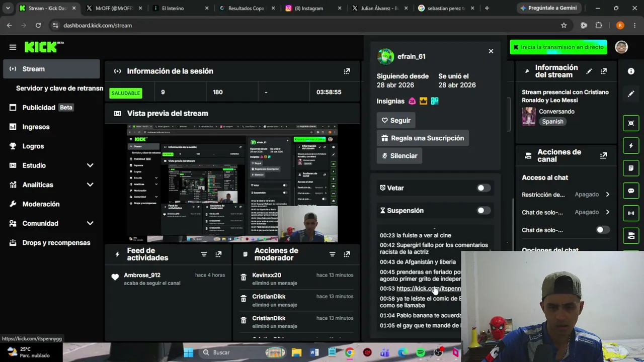The width and height of the screenshot is (644, 362).
Task: Click the document icon in the right rail
Action: (x=631, y=168)
